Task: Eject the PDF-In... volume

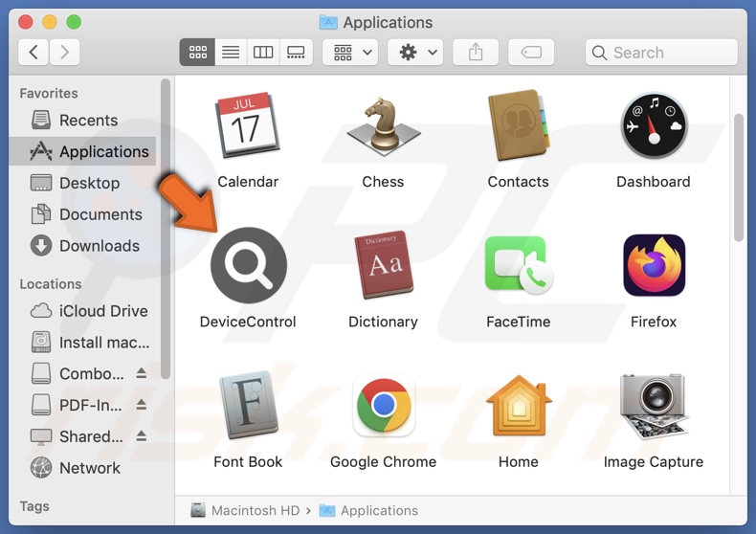Action: pyautogui.click(x=142, y=405)
